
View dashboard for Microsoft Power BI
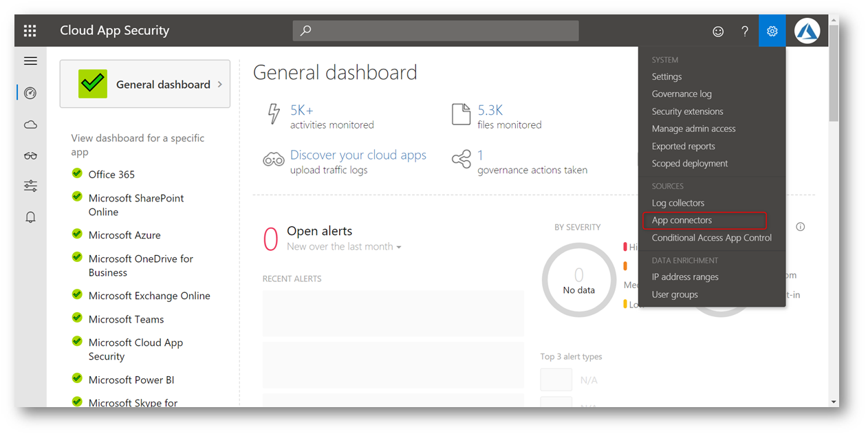coord(131,380)
